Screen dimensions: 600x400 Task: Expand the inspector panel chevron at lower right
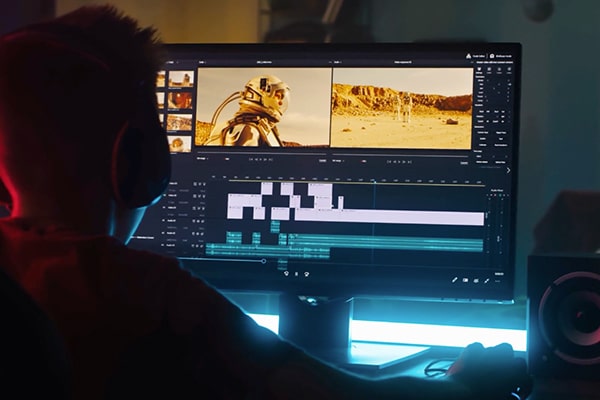[x=508, y=171]
